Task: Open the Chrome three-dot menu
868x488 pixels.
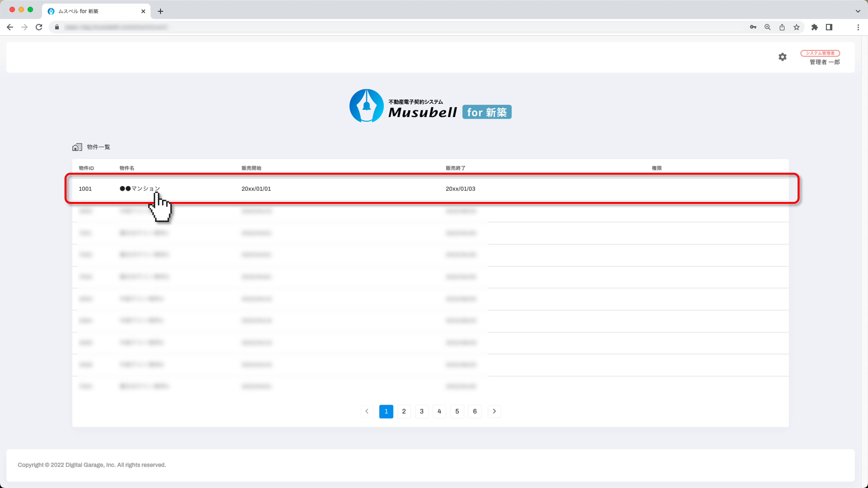Action: [858, 27]
